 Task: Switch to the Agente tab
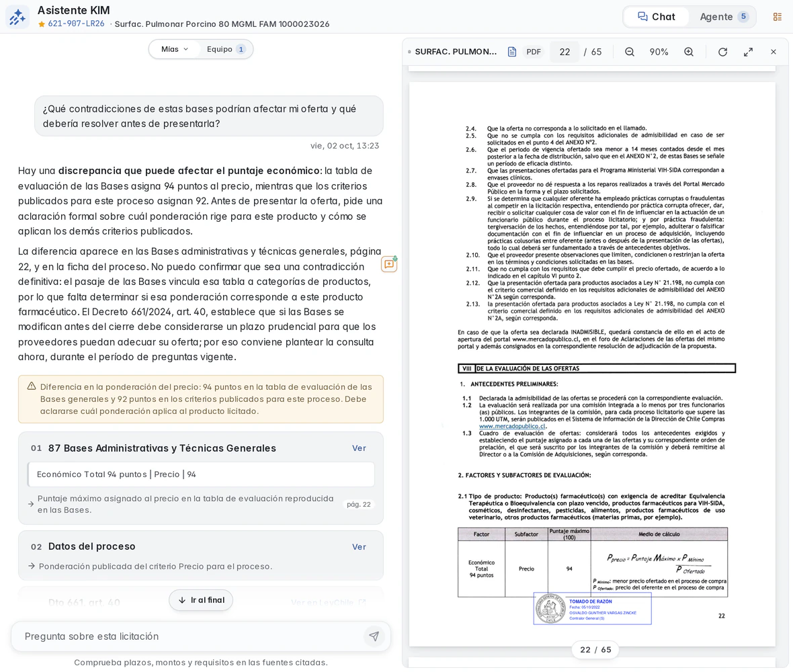723,17
